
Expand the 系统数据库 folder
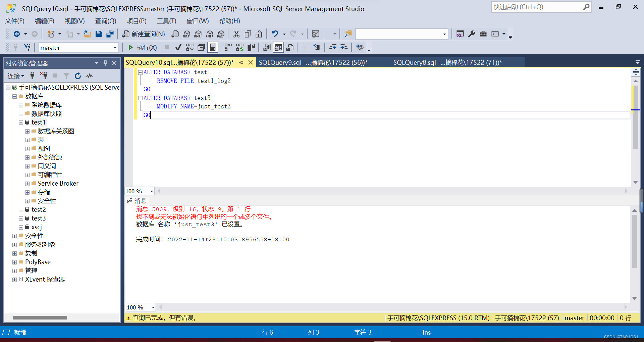point(21,105)
